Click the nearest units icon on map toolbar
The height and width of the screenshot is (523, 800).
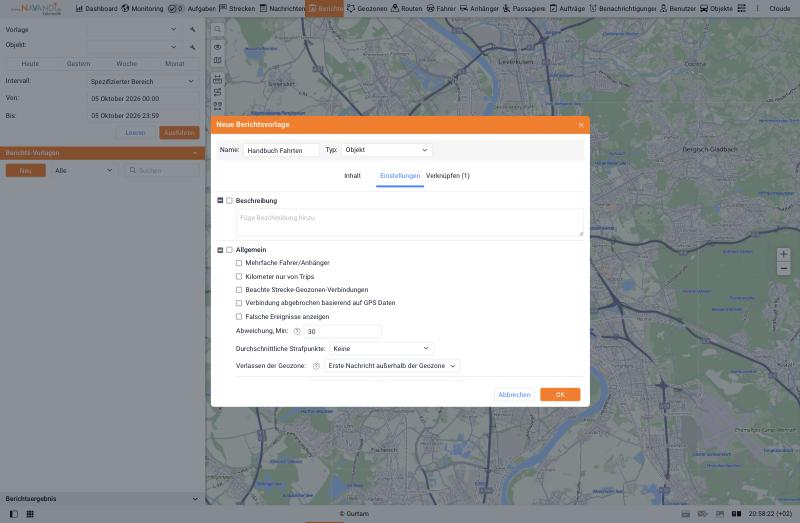[217, 106]
